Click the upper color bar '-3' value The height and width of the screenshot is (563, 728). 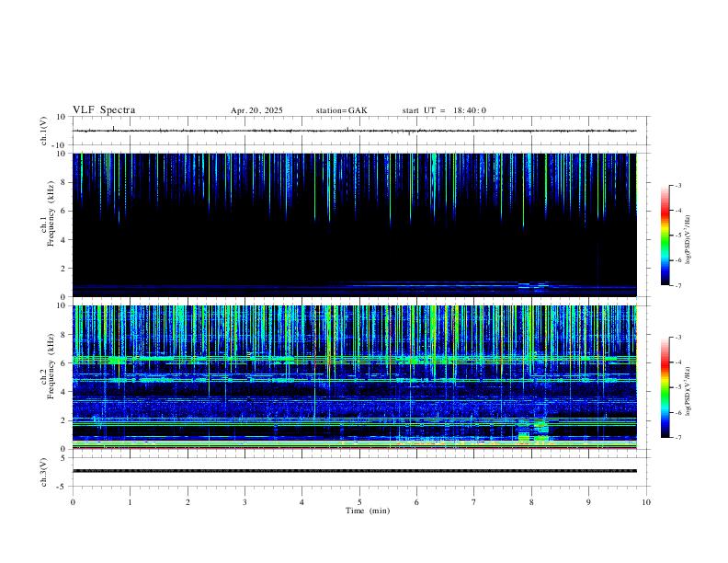[x=677, y=185]
